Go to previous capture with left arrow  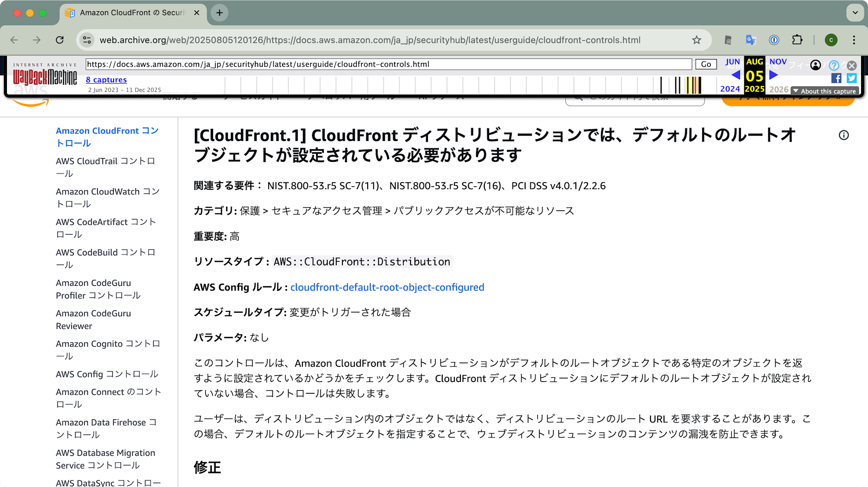(736, 75)
